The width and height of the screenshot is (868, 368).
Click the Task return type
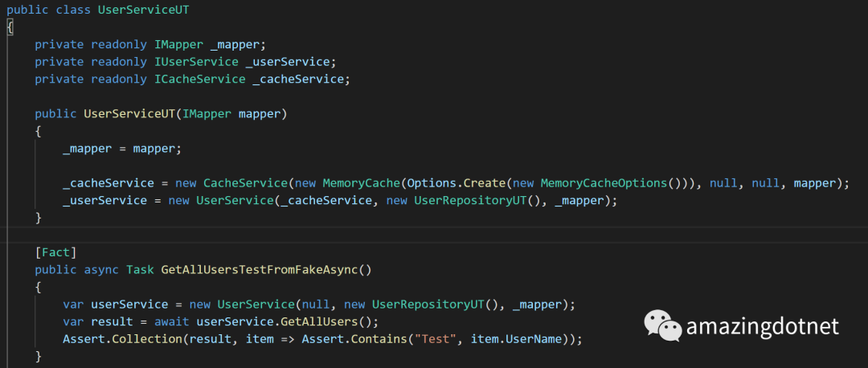tap(140, 269)
